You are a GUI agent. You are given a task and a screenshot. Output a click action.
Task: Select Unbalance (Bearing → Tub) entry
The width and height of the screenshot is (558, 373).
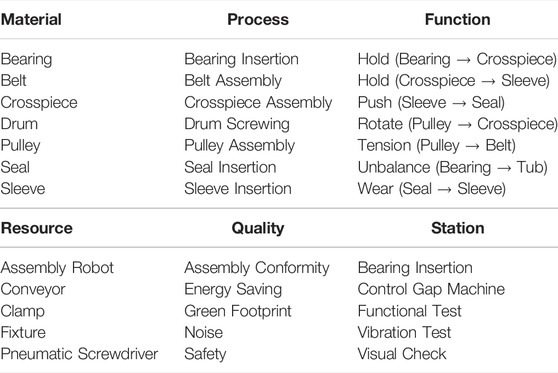[452, 167]
